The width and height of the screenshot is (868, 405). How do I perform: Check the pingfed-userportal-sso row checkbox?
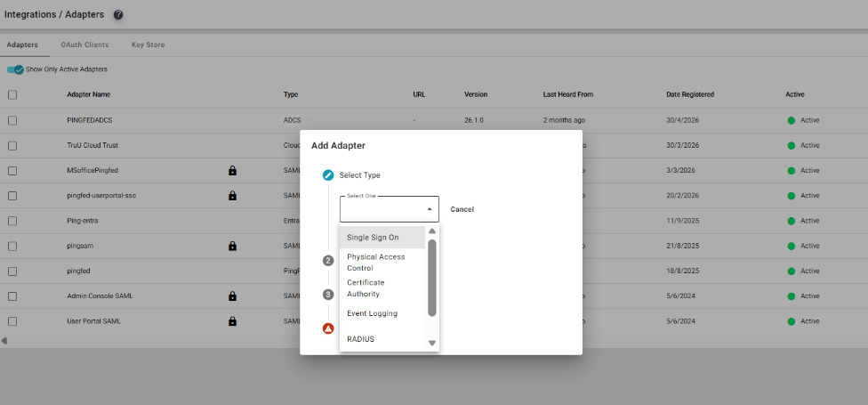12,196
